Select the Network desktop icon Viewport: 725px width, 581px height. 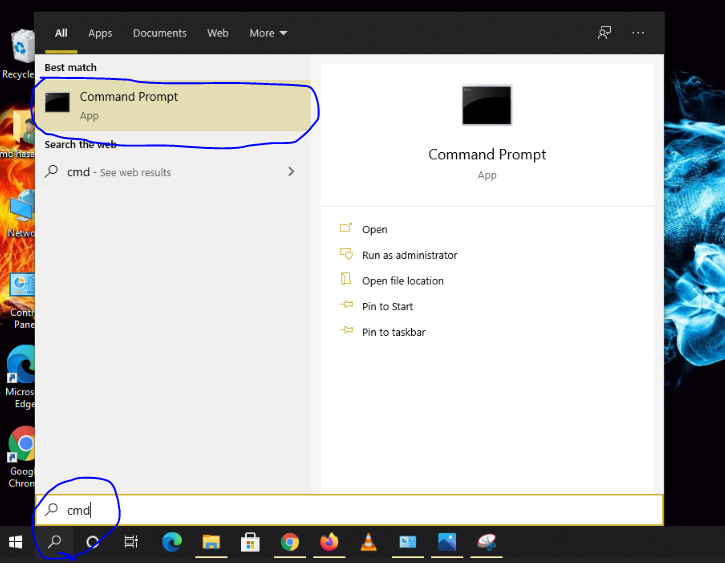(x=19, y=215)
